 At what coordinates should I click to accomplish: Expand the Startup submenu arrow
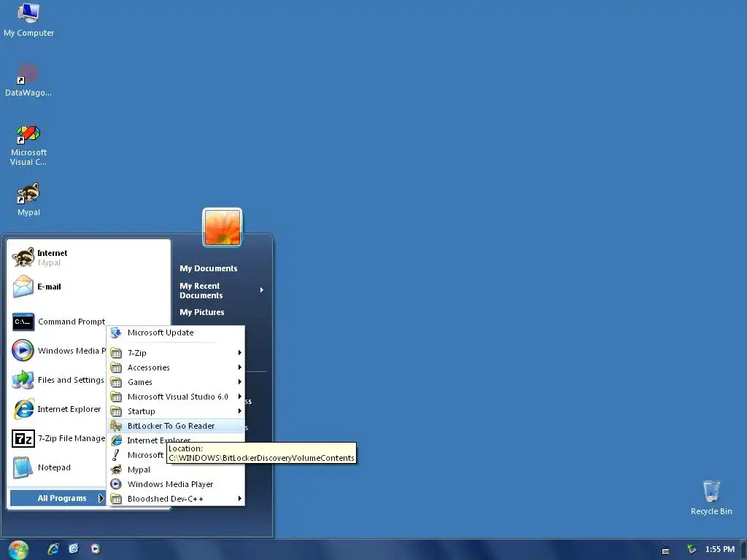click(239, 411)
